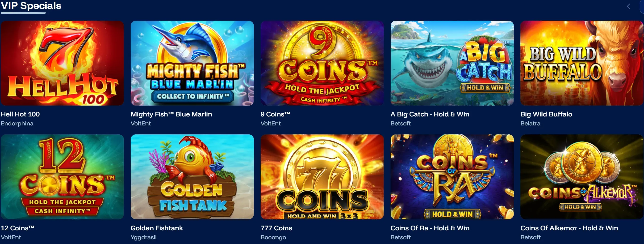Open the Booongo provider link
Viewport: 644px width, 244px height.
273,237
